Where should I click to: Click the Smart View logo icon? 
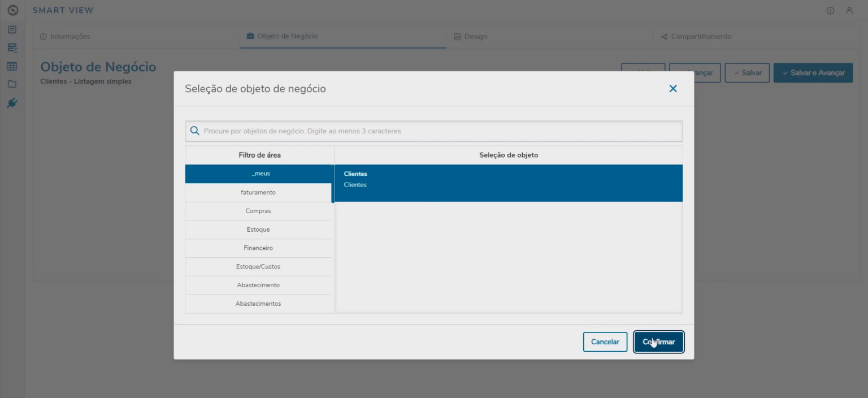(x=12, y=10)
